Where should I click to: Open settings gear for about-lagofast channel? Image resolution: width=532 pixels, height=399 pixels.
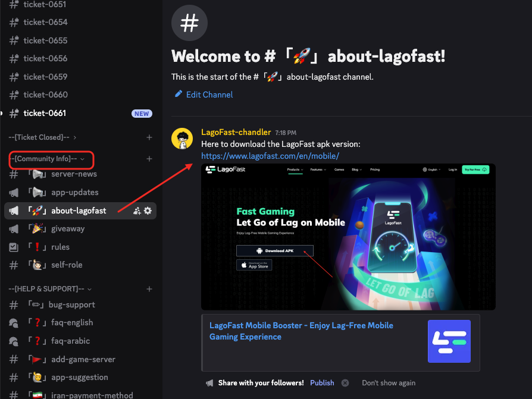pos(148,211)
